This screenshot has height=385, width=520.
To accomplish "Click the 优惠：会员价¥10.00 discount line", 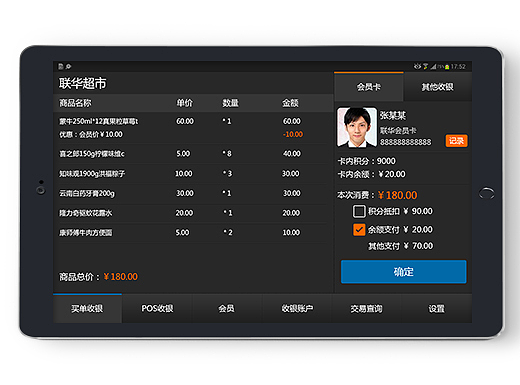I will 91,134.
